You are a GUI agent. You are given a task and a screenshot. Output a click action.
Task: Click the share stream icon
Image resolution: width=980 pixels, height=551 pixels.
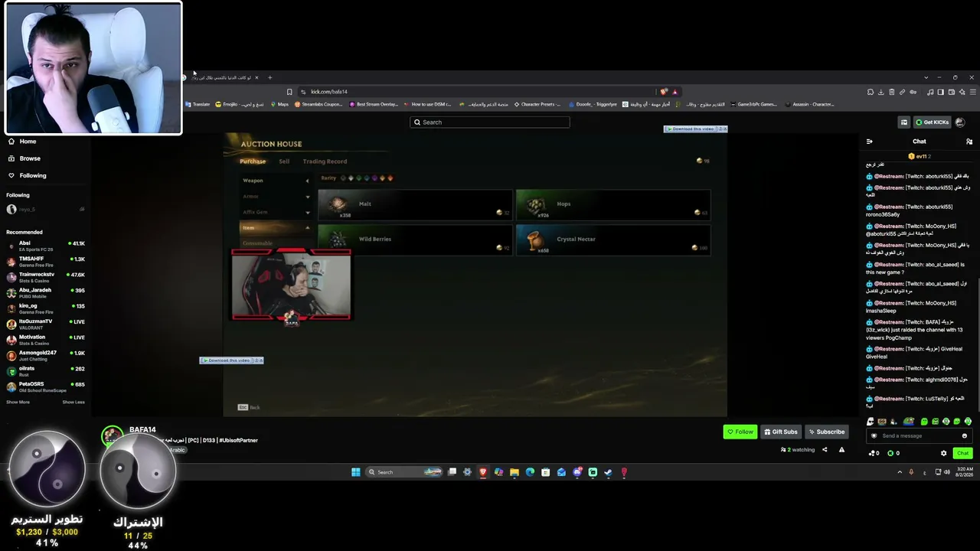825,450
